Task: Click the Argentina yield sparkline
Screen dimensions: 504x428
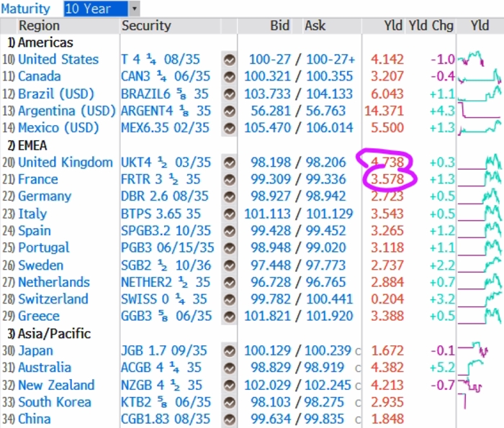Action: (480, 111)
